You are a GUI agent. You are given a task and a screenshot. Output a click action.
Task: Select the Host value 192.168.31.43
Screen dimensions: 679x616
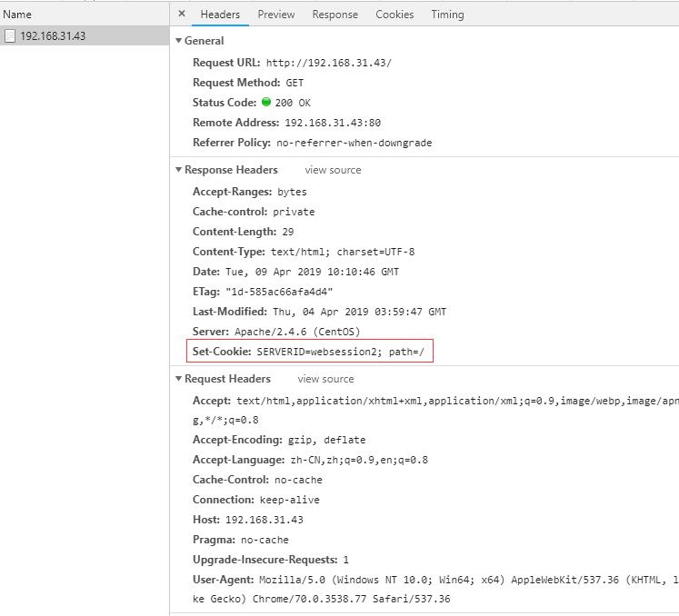(265, 520)
